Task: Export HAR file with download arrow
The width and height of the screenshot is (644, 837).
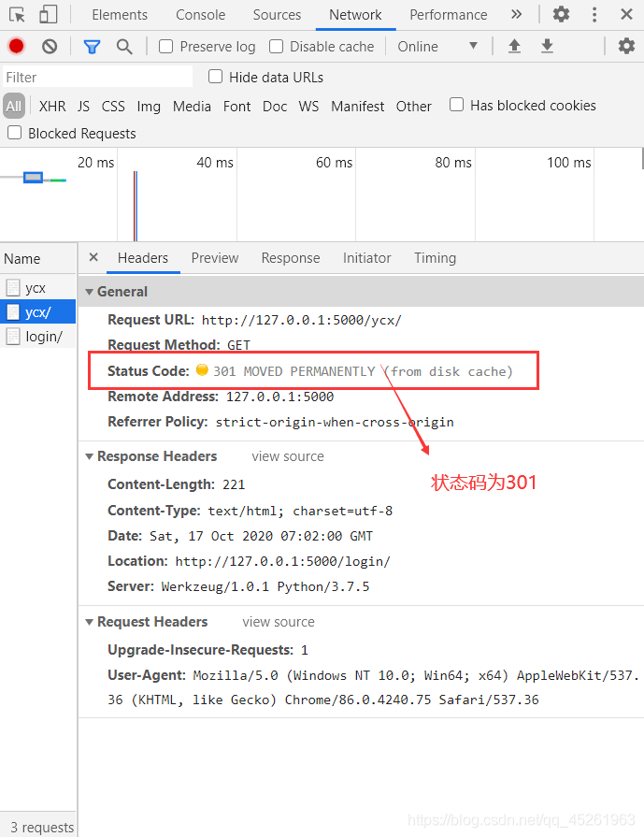Action: [x=547, y=47]
